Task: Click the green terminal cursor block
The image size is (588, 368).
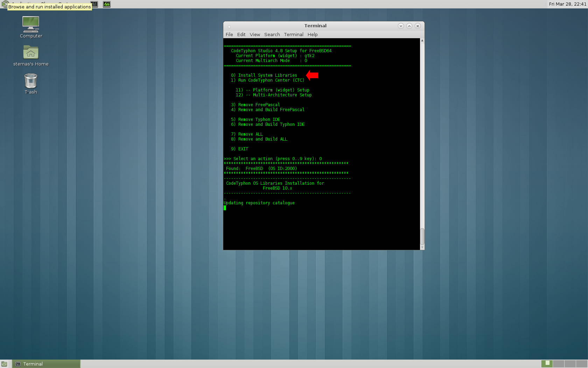Action: click(225, 208)
